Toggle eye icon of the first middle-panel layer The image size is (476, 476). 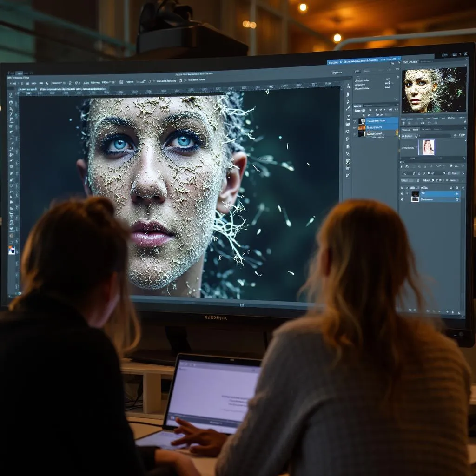click(x=354, y=121)
